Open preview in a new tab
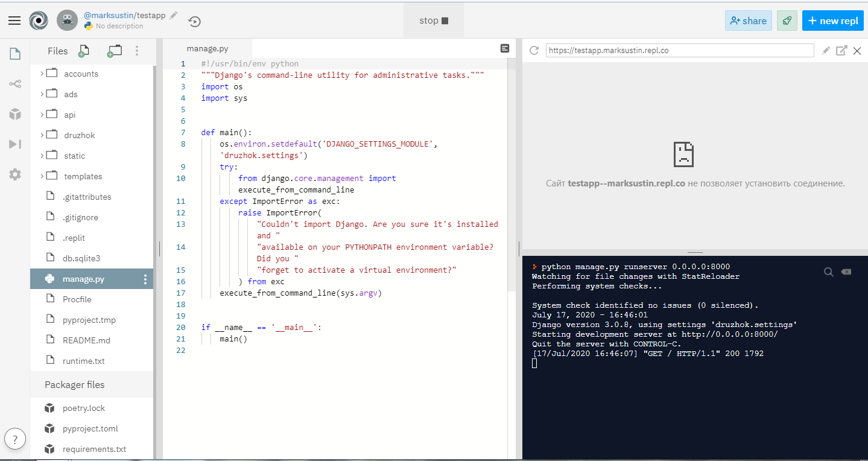The width and height of the screenshot is (868, 461). [841, 51]
